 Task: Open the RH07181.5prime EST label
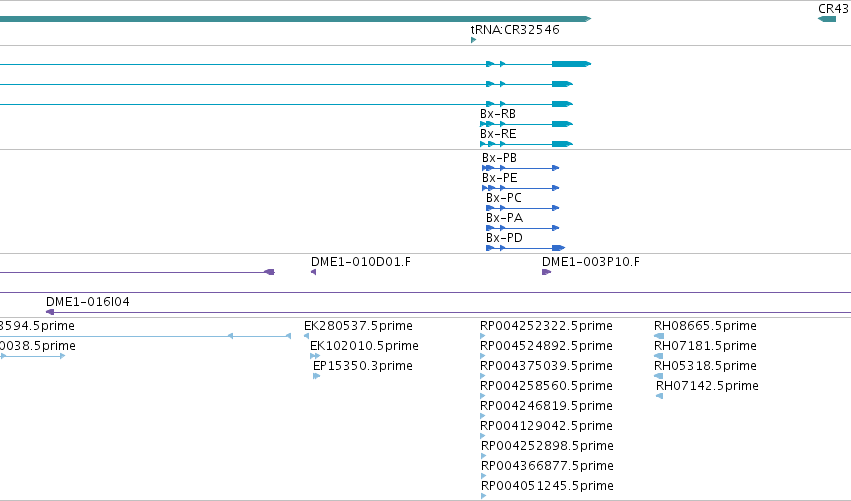(x=705, y=346)
